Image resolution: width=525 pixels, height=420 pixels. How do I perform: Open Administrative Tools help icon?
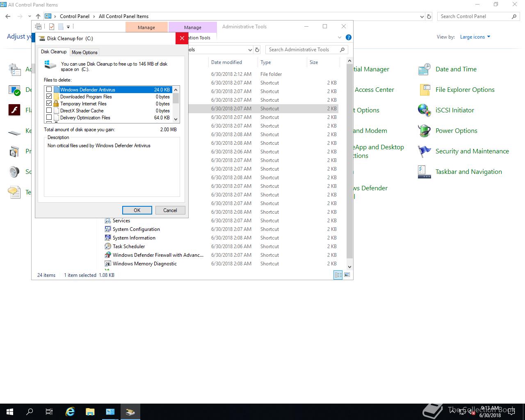[x=349, y=37]
